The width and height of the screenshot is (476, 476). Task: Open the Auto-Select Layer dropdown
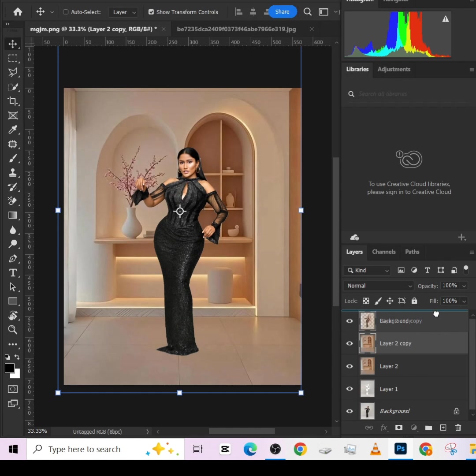tap(123, 12)
